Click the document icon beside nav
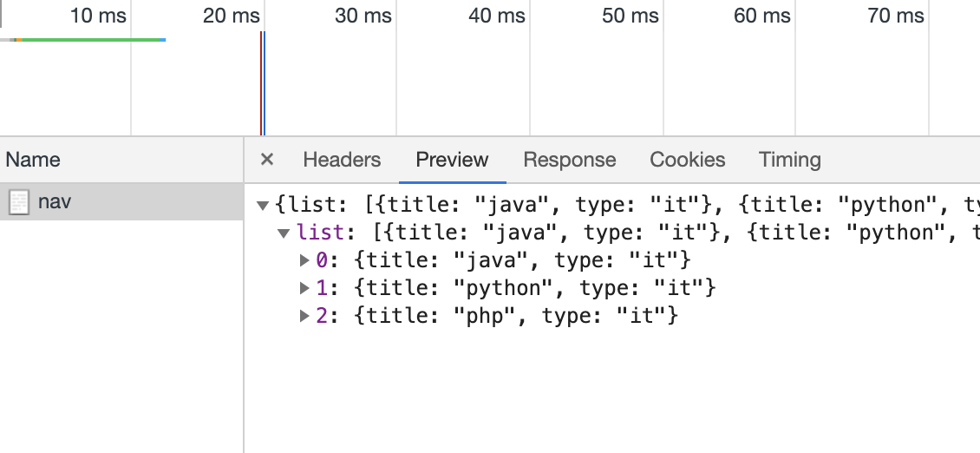The image size is (980, 453). [18, 202]
